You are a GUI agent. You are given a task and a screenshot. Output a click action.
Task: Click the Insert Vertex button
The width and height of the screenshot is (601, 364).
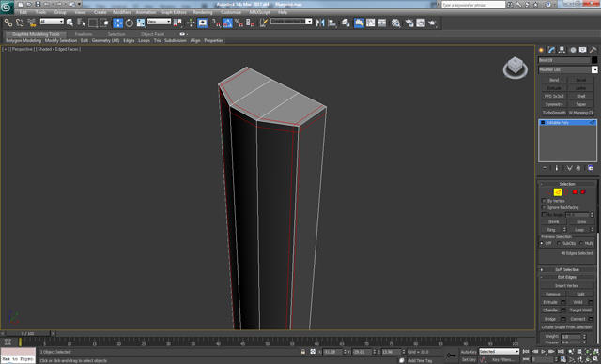567,285
